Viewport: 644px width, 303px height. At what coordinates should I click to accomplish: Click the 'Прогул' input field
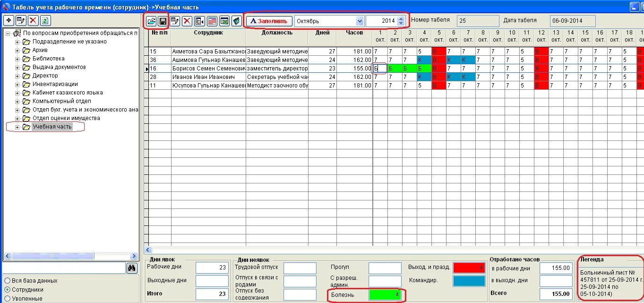pos(385,268)
